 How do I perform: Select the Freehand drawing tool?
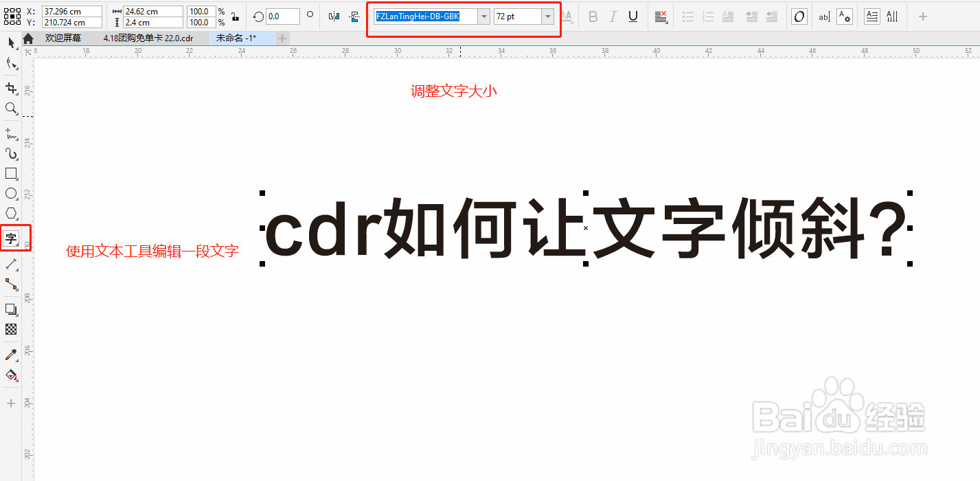[x=11, y=133]
